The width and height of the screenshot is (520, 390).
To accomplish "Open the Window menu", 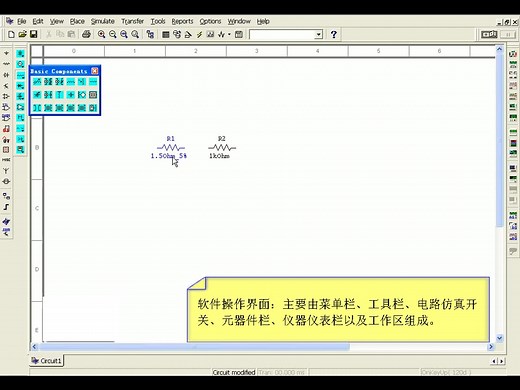I will pos(239,21).
